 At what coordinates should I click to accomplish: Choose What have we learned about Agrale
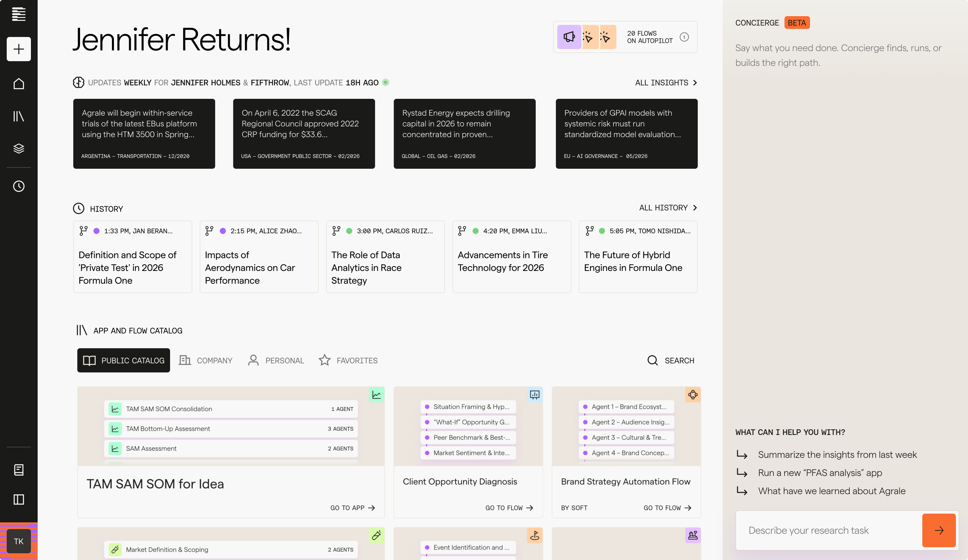click(x=832, y=491)
